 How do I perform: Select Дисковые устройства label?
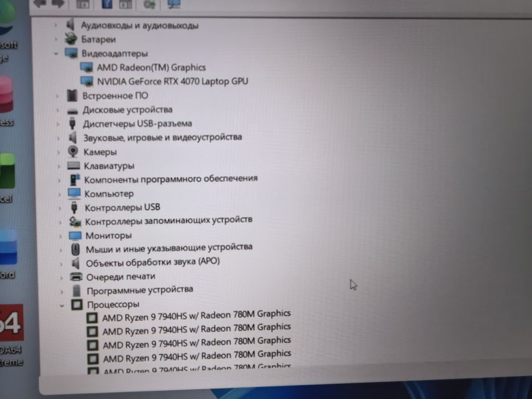(x=128, y=109)
